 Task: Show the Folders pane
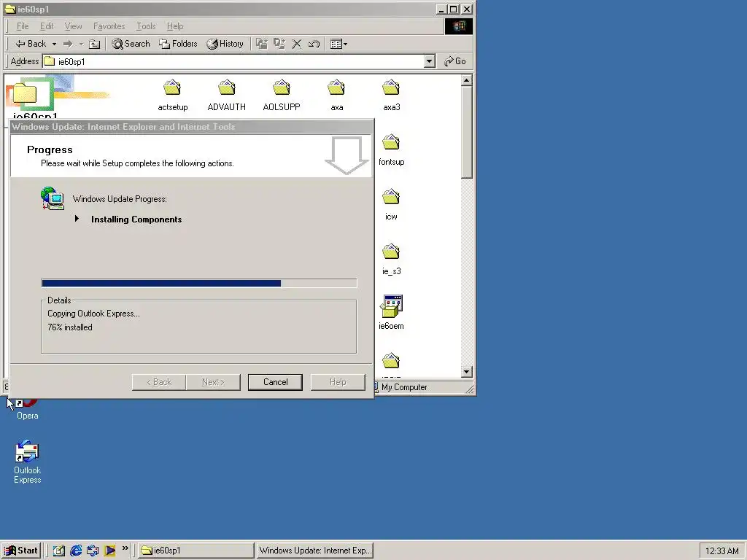178,44
